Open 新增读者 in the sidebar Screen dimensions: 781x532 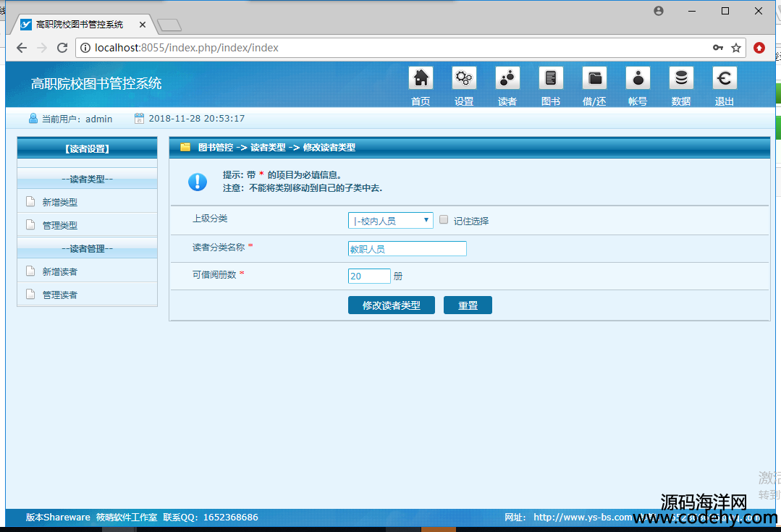coord(59,271)
